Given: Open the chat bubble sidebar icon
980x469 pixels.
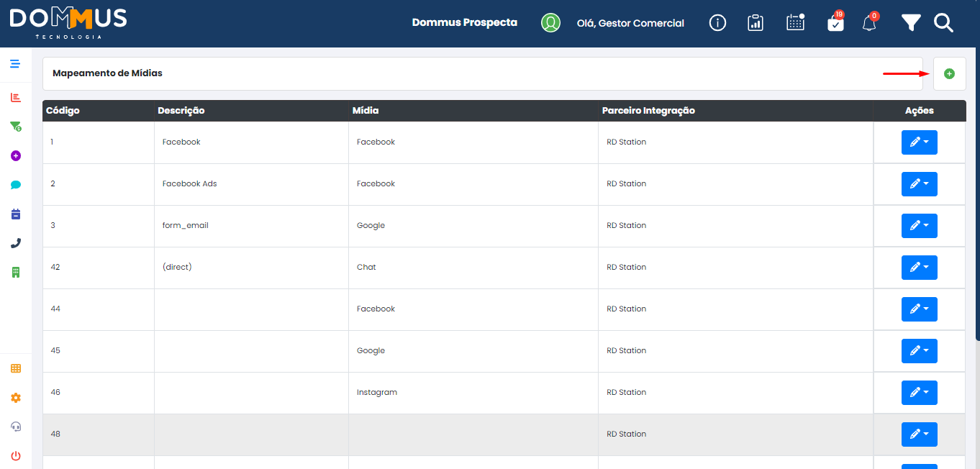Looking at the screenshot, I should coord(16,185).
